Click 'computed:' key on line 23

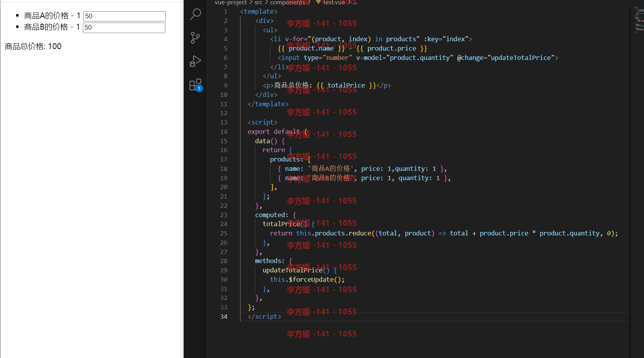click(272, 215)
